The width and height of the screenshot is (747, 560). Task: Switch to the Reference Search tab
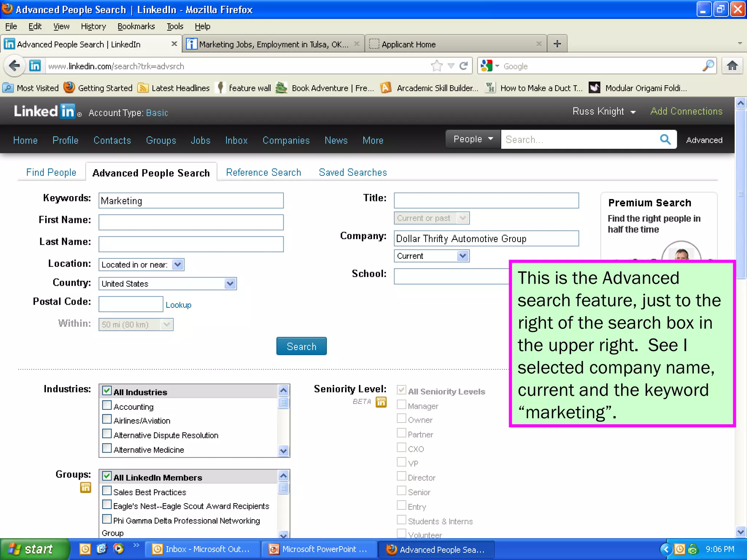point(263,172)
